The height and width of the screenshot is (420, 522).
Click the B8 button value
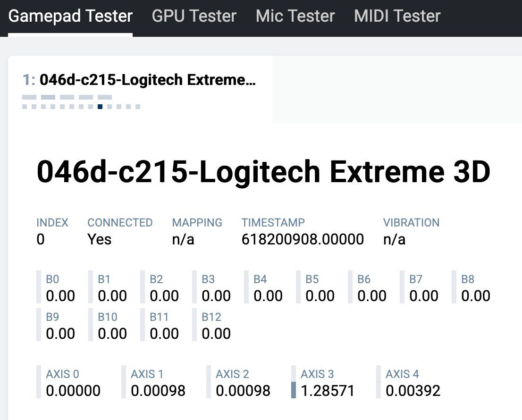click(x=476, y=296)
